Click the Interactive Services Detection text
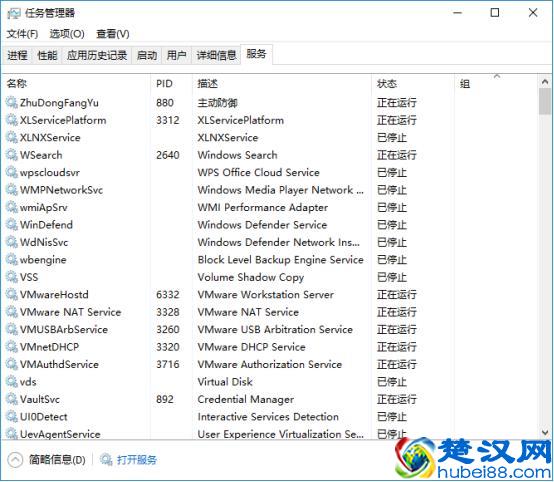 click(268, 417)
